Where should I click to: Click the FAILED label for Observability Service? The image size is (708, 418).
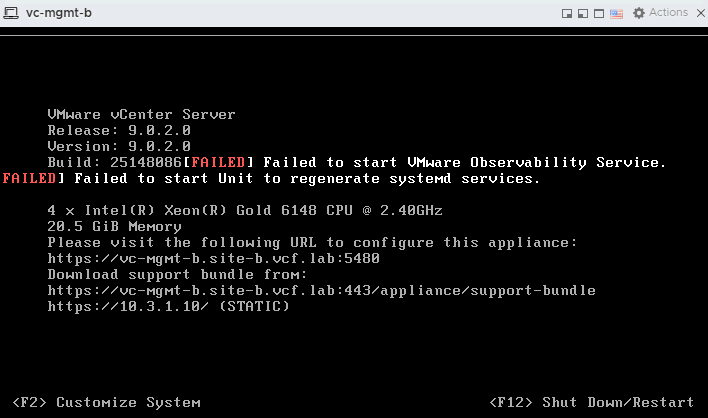222,162
